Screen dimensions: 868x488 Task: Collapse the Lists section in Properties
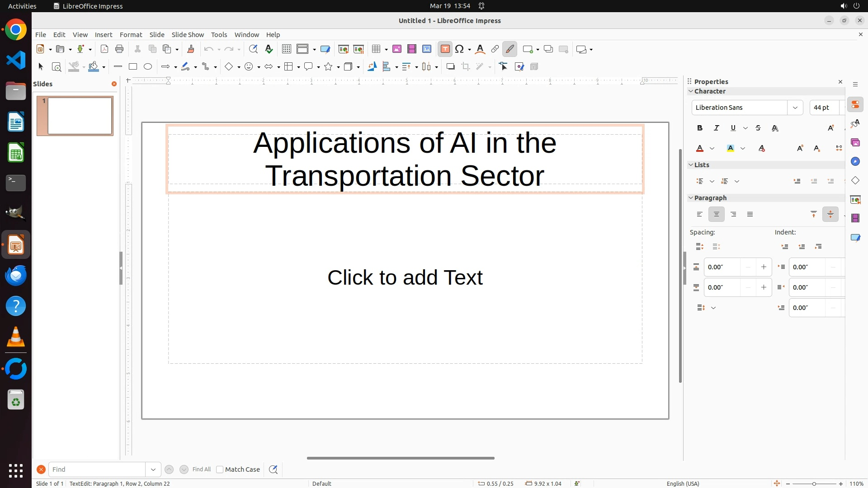tap(691, 165)
